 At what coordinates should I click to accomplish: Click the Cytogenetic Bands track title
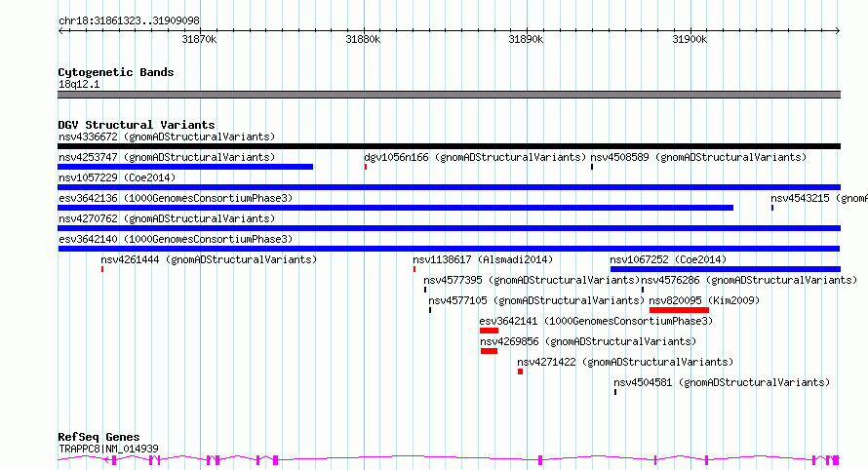[116, 72]
